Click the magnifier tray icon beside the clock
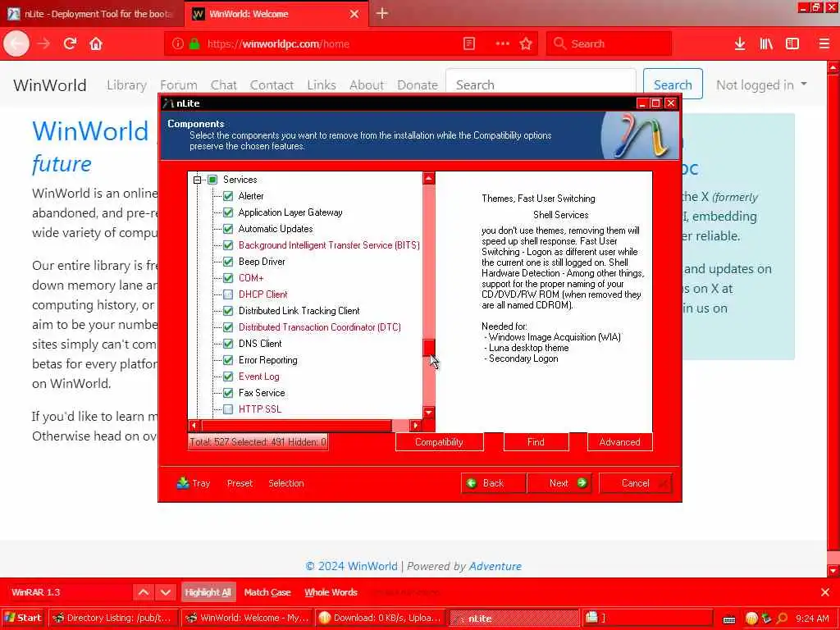Image resolution: width=840 pixels, height=630 pixels. 782,619
